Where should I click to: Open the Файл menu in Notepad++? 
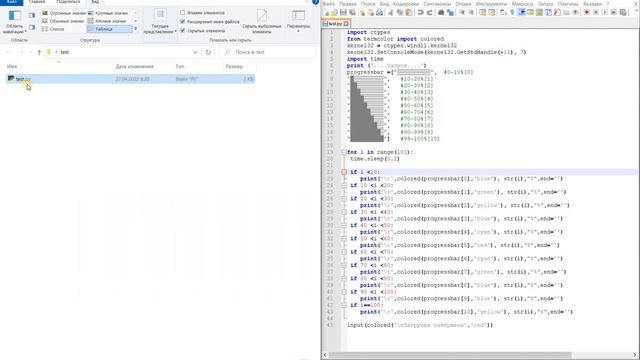[x=329, y=4]
